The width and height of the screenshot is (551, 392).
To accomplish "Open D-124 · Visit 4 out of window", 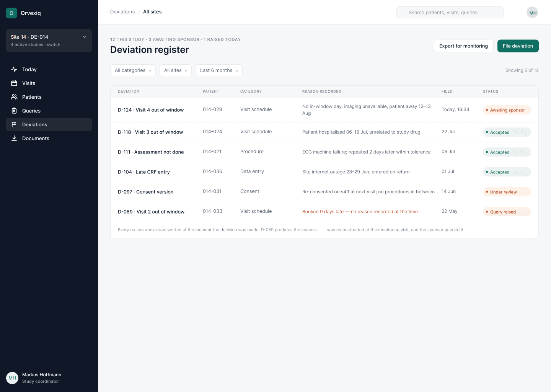I will tap(151, 110).
